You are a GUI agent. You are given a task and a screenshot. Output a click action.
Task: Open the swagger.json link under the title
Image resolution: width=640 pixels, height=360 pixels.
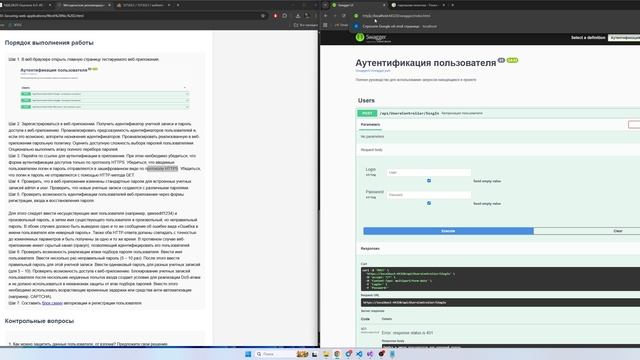pos(372,71)
